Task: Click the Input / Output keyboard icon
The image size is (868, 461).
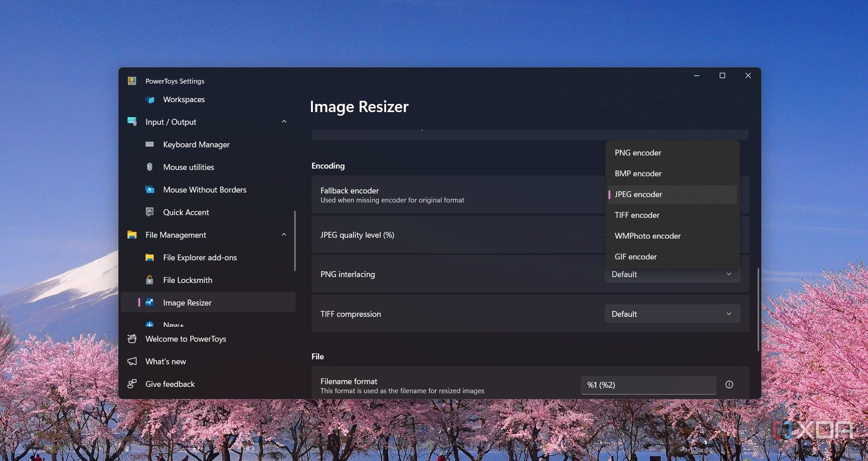Action: click(132, 122)
